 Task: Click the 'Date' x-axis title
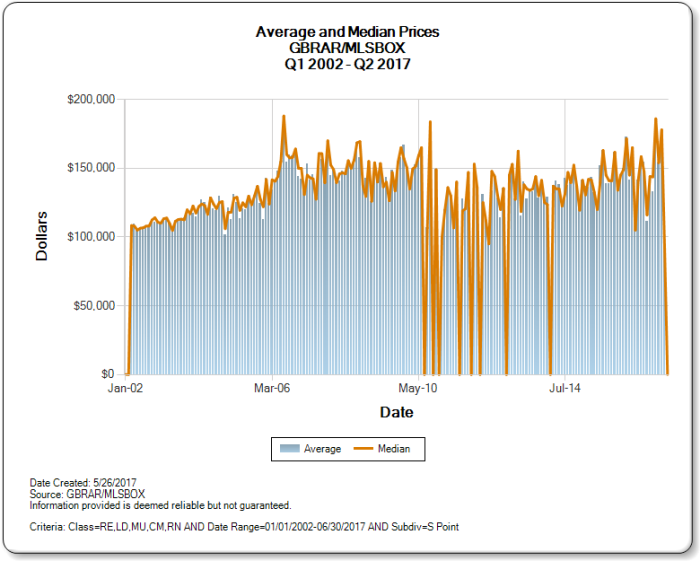coord(396,412)
